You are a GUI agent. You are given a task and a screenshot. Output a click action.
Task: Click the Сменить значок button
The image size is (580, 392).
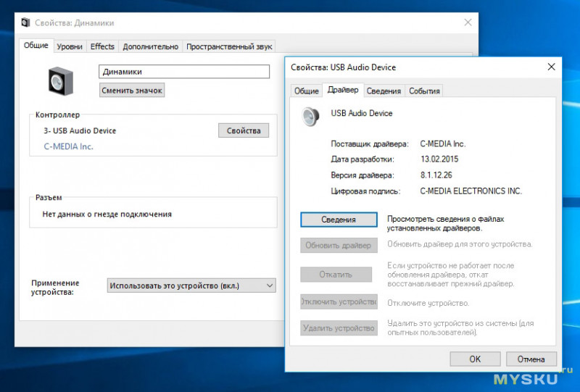(132, 91)
